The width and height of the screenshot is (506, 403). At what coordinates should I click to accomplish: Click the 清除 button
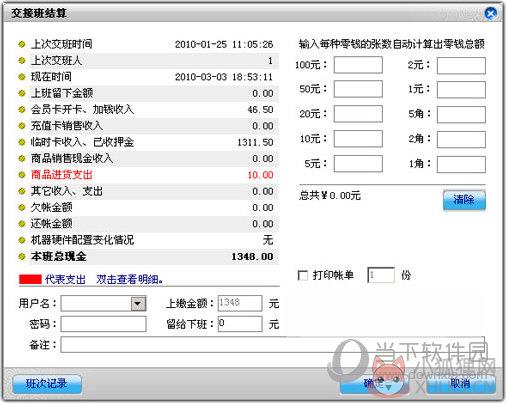point(464,200)
